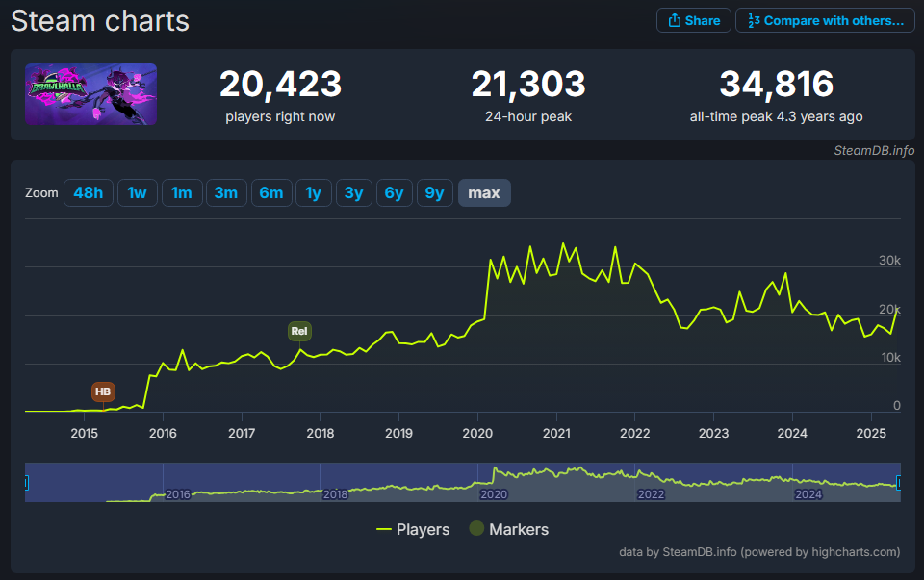Set zoom range to 1w

pos(138,193)
